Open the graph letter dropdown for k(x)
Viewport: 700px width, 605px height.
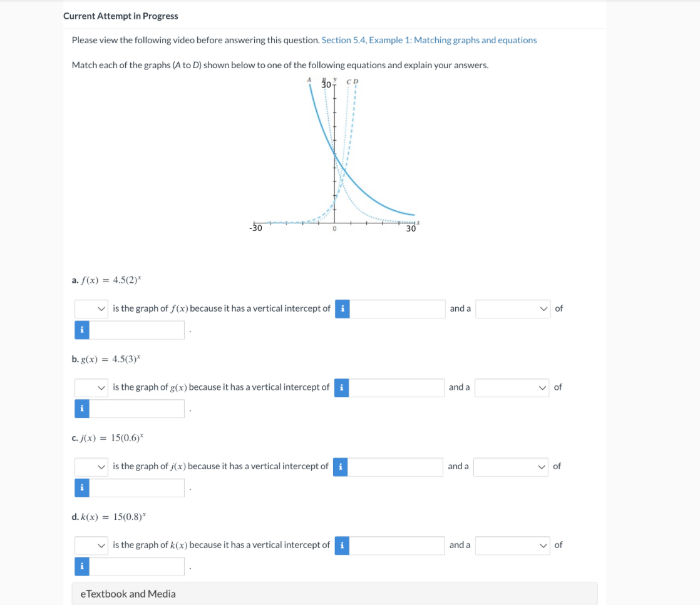91,545
